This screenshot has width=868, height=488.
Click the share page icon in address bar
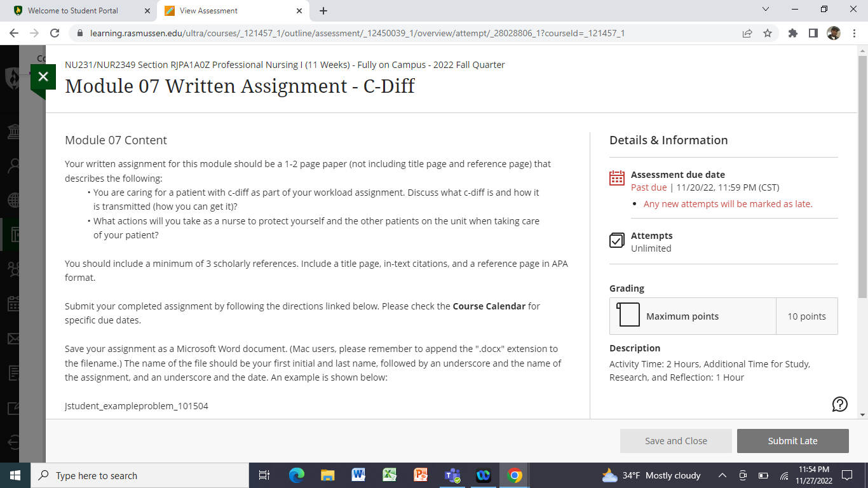coord(747,33)
